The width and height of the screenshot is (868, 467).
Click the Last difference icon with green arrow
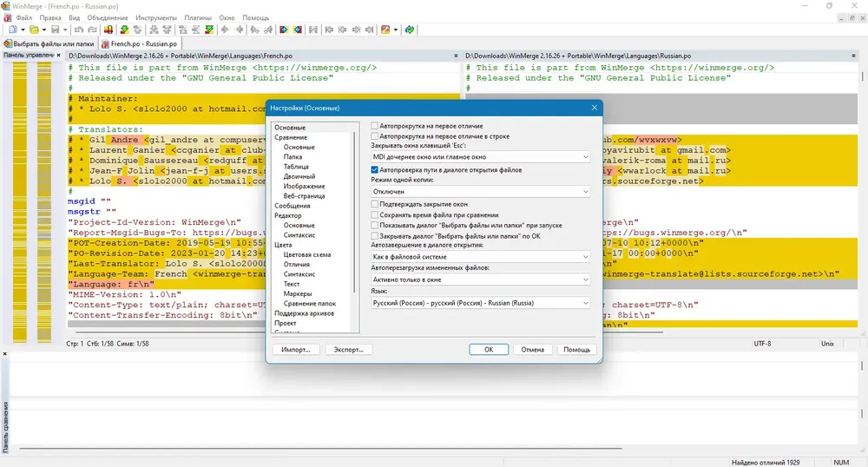[x=209, y=30]
